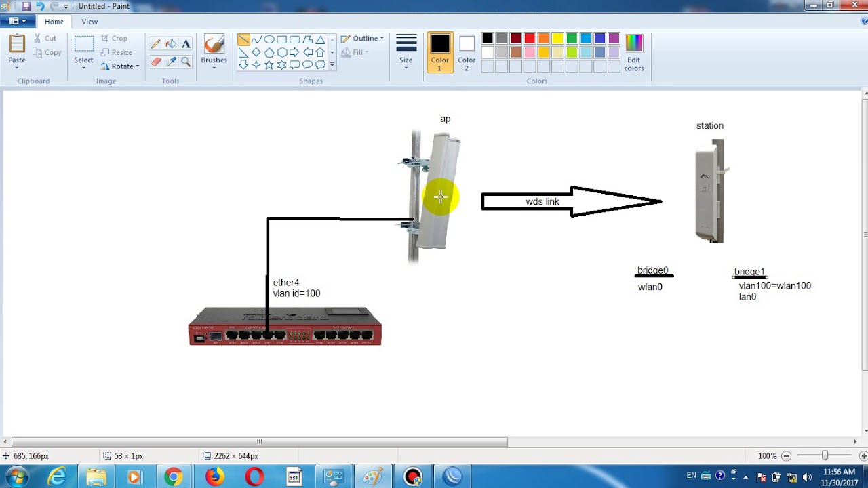This screenshot has width=868, height=488.
Task: Open Firefox from taskbar
Action: tap(214, 477)
